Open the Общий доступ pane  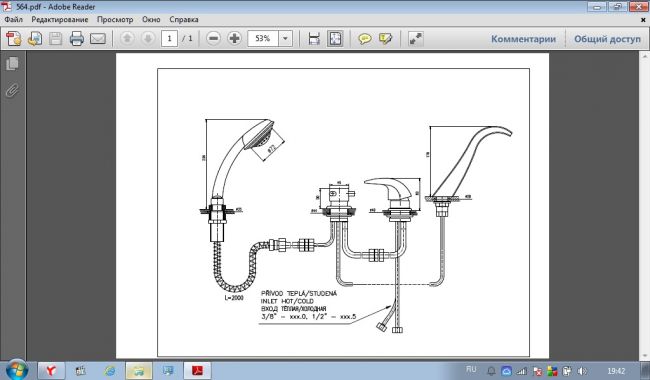(x=607, y=39)
